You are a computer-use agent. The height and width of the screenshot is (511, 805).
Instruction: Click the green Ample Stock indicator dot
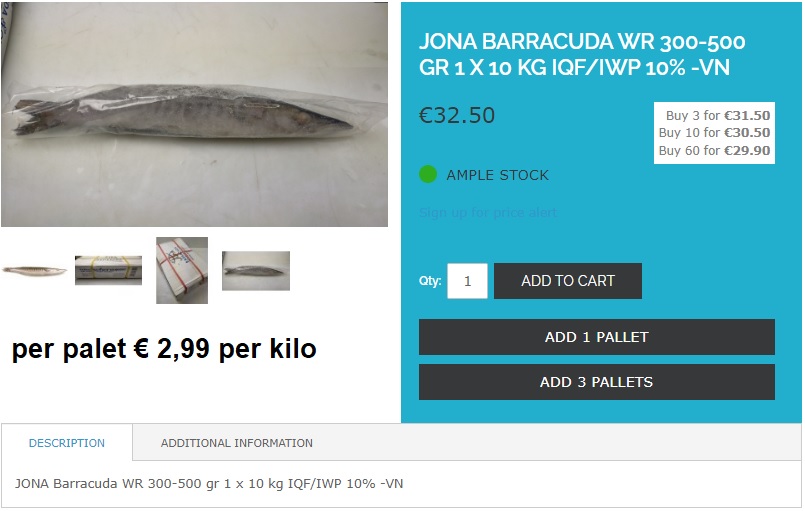(x=428, y=175)
